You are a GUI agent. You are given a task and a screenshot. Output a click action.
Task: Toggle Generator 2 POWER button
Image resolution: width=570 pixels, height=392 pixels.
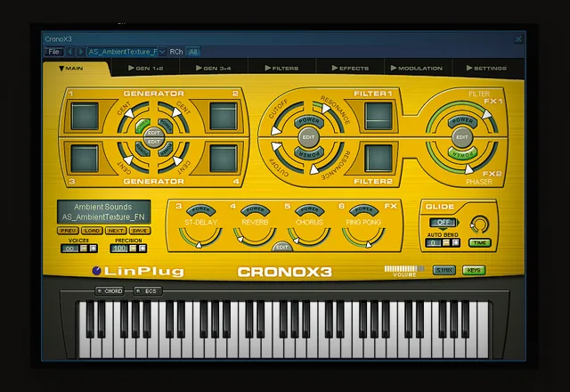tap(165, 126)
